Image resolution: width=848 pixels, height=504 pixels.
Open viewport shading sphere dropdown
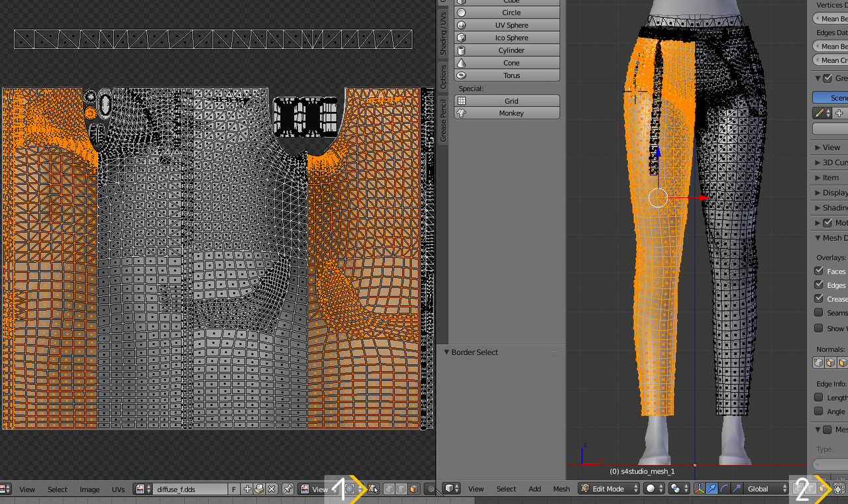[655, 489]
